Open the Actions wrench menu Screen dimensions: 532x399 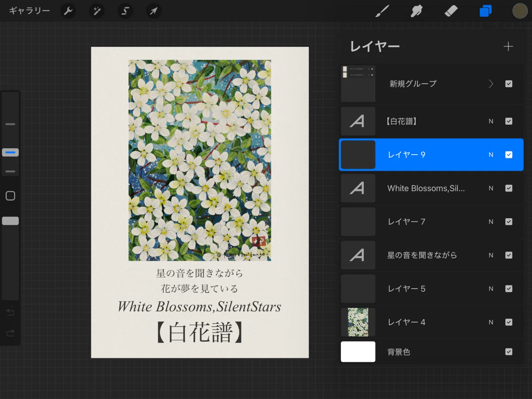68,11
